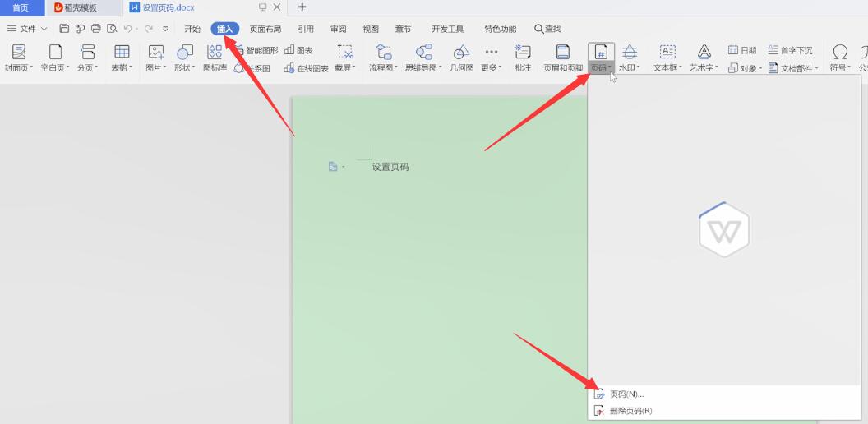Click the smart graphics (智能图形) button

[x=256, y=50]
